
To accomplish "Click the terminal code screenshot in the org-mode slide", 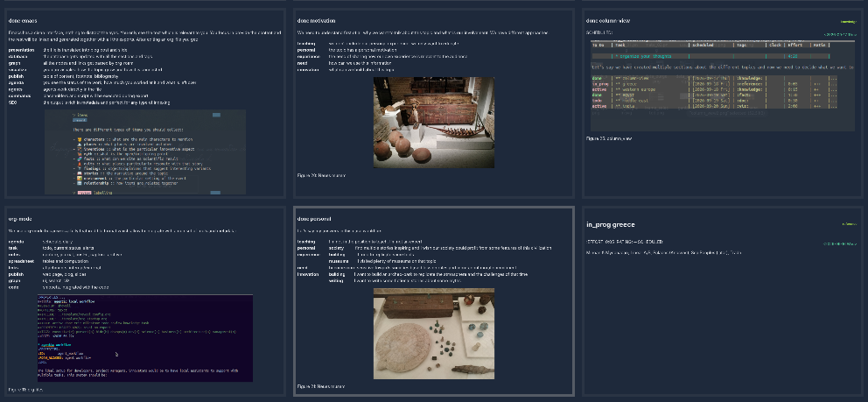I will (145, 338).
